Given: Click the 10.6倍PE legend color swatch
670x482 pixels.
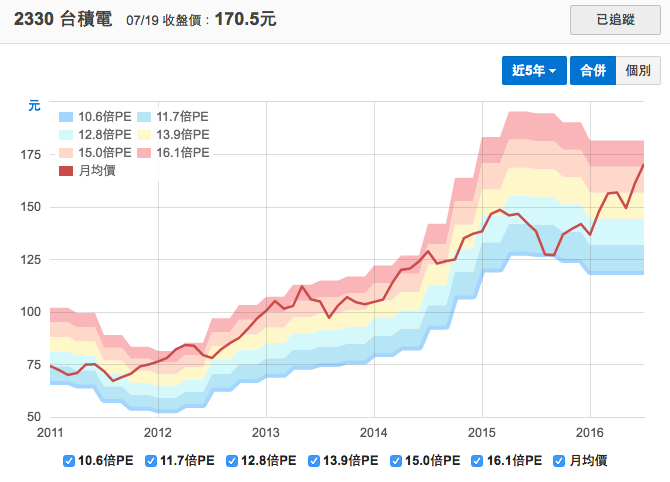Looking at the screenshot, I should pyautogui.click(x=66, y=116).
